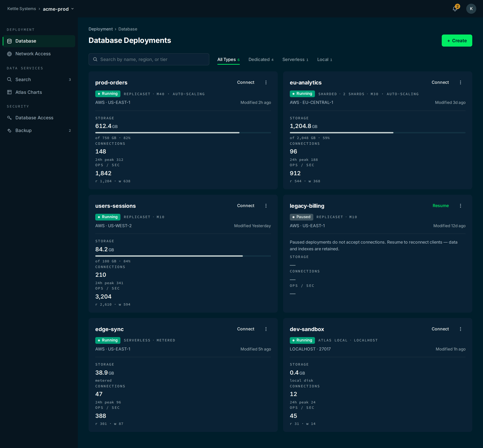Open edge-sync more options menu
The width and height of the screenshot is (483, 448).
266,329
